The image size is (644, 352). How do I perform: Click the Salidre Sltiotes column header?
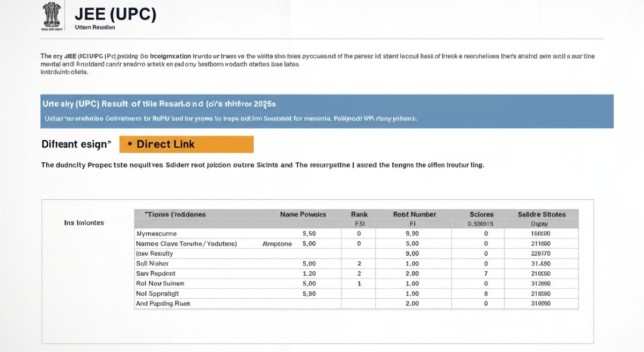541,214
